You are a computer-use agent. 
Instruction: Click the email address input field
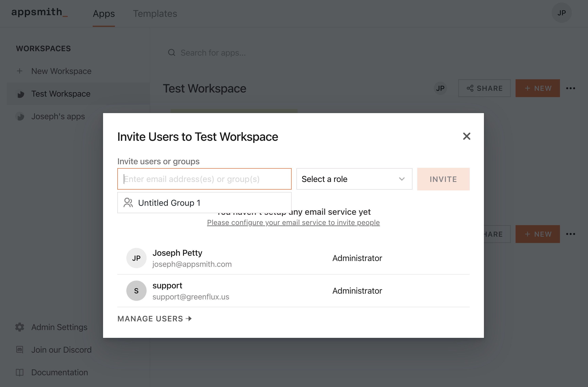(x=204, y=179)
